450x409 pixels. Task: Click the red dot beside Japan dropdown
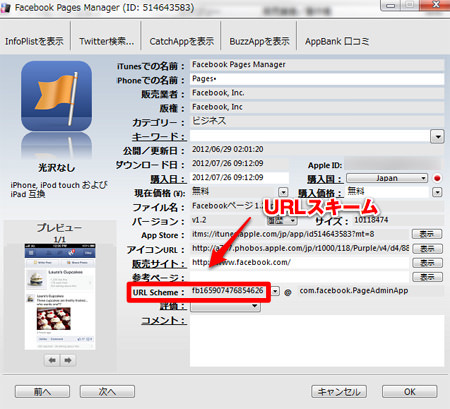(437, 178)
